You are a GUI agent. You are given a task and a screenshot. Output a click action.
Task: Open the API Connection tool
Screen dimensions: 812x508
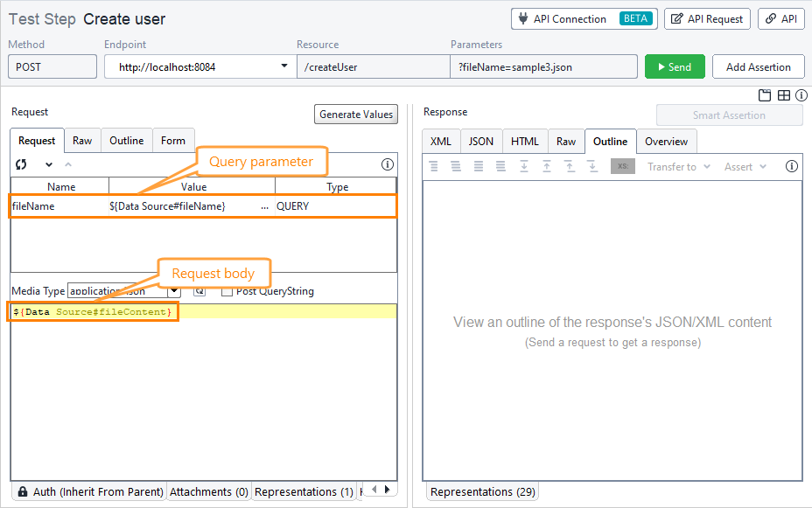[x=583, y=17]
